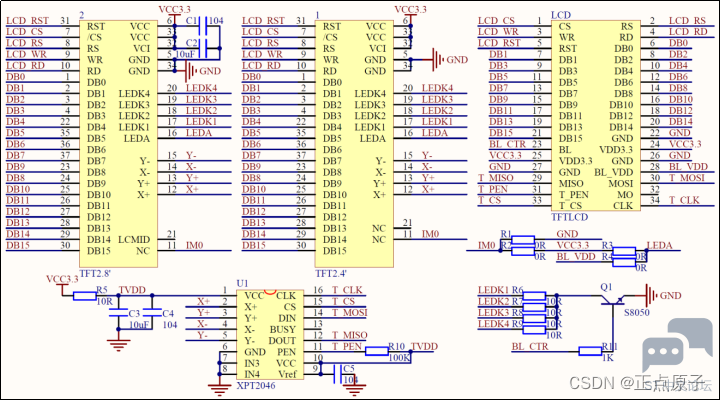Click the Vref pin label on XPT2046
721x401 pixels.
coord(287,374)
